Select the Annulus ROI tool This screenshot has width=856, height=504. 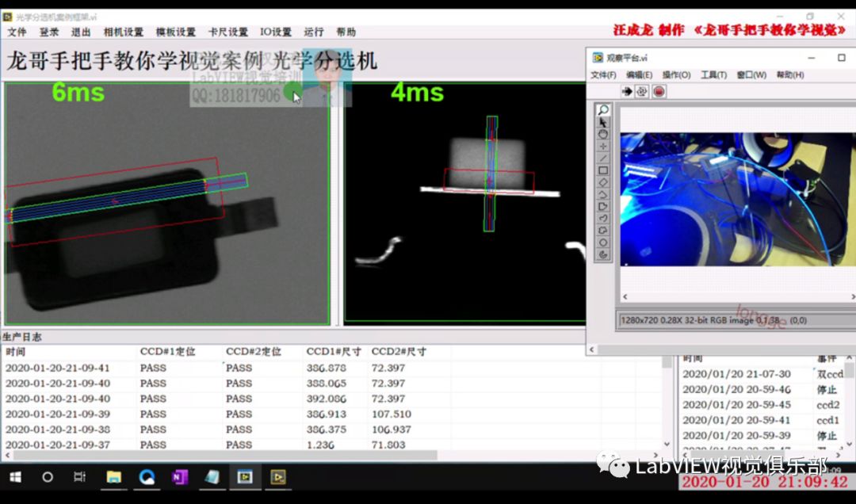[x=602, y=254]
